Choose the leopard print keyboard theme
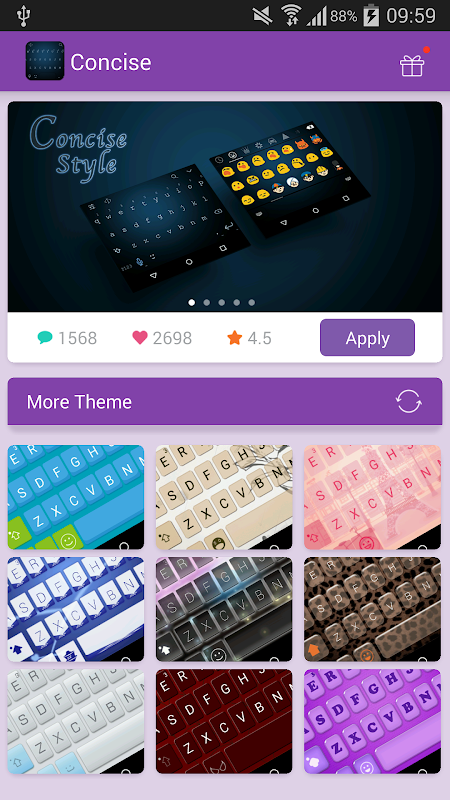The image size is (450, 800). pyautogui.click(x=372, y=609)
